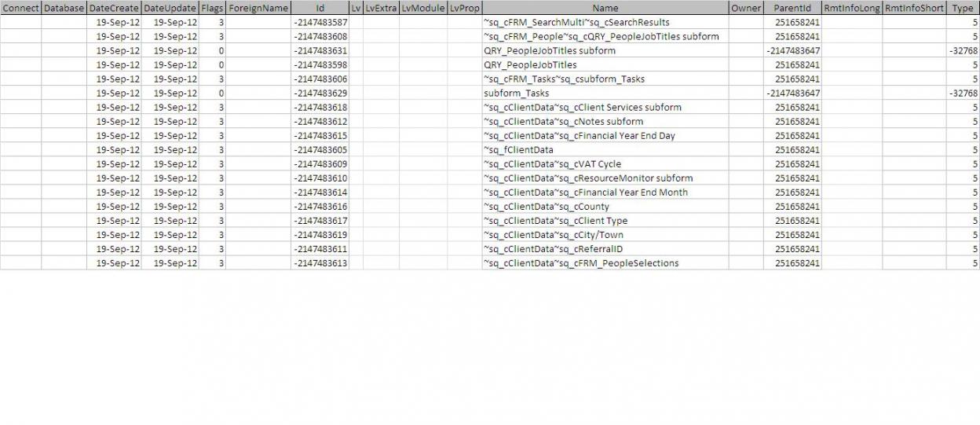Click the Id cell -2147483613
The image size is (980, 425).
tap(320, 263)
